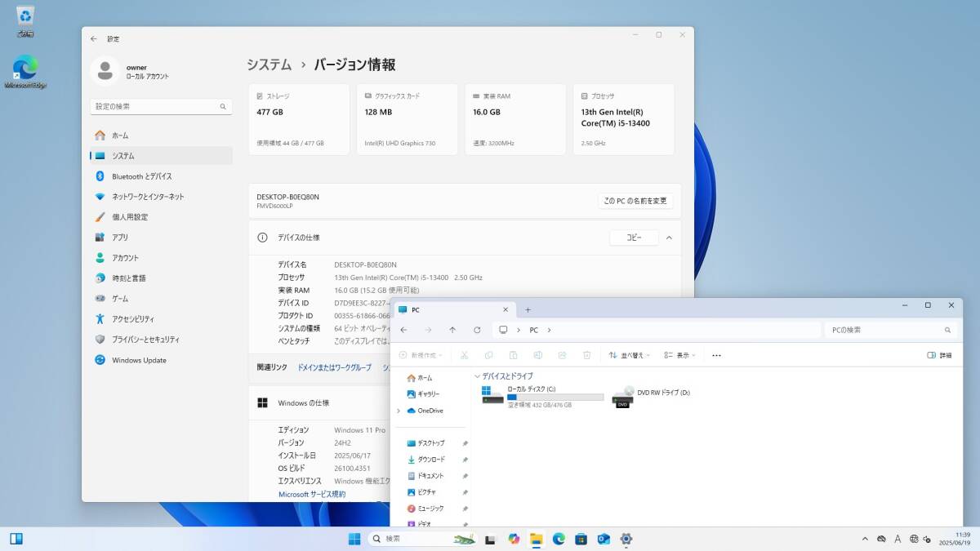Open Bluetooth とデバイス settings
The image size is (980, 551).
[x=161, y=176]
